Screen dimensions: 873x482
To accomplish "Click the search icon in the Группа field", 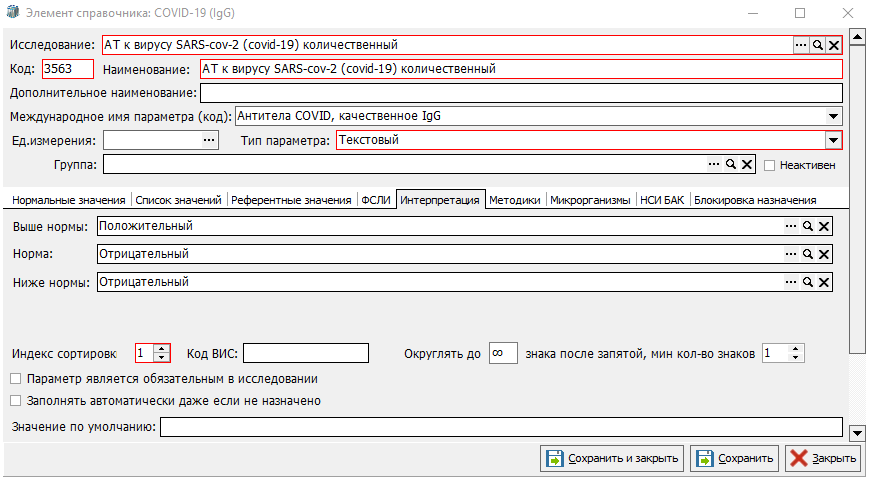I will [731, 164].
